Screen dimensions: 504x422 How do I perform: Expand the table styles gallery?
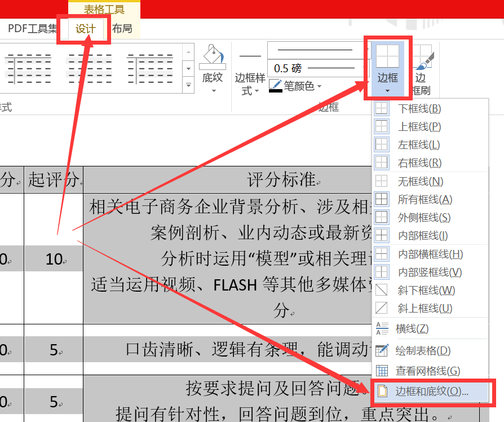tap(188, 85)
